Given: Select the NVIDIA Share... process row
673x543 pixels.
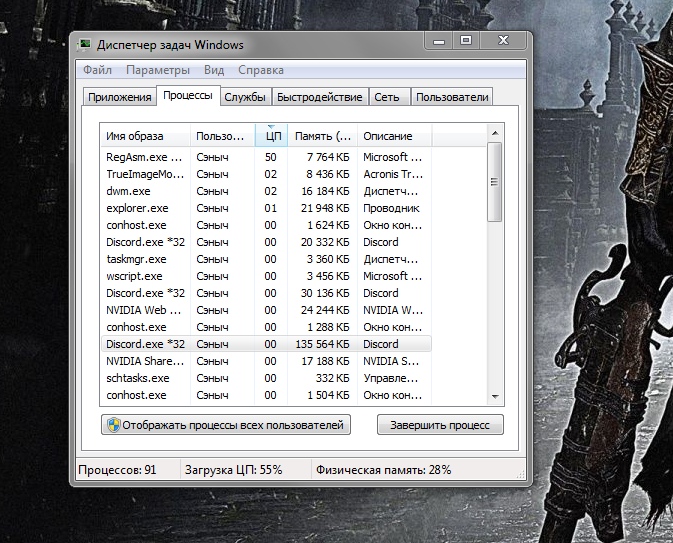Looking at the screenshot, I should (266, 361).
